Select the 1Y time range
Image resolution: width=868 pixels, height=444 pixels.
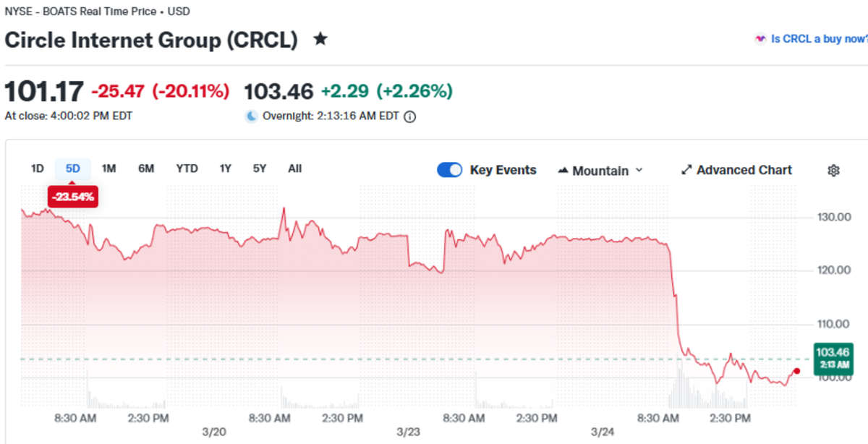pyautogui.click(x=226, y=168)
